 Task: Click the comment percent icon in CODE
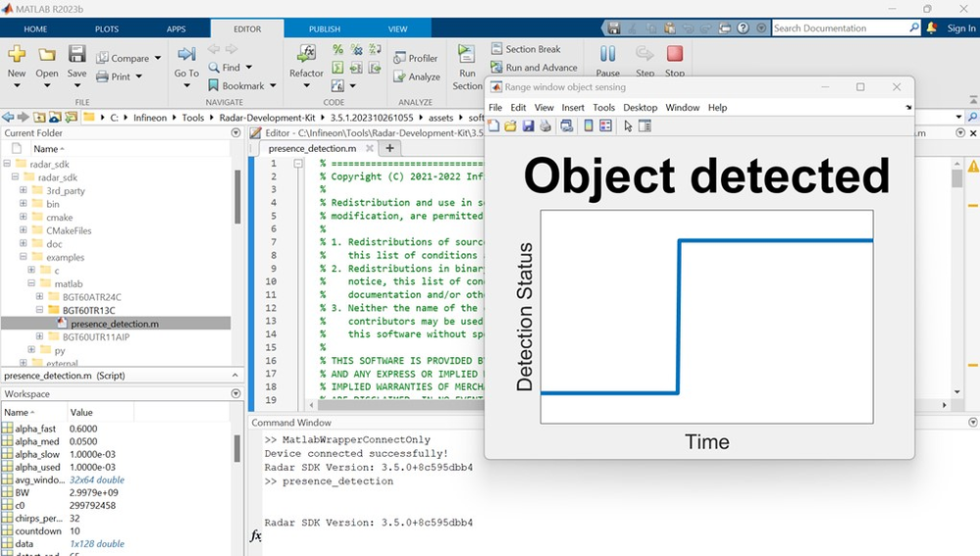click(337, 49)
